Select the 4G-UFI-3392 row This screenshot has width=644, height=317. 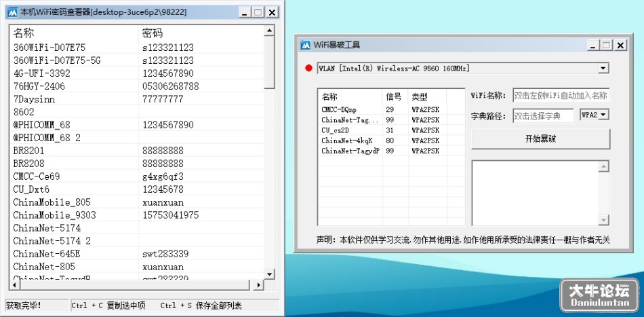137,73
